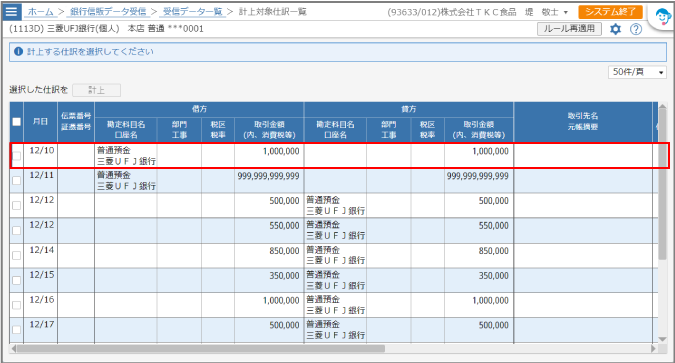Click debit amount 1,000,000 in 12/10 row
Image resolution: width=675 pixels, height=363 pixels.
tap(281, 151)
